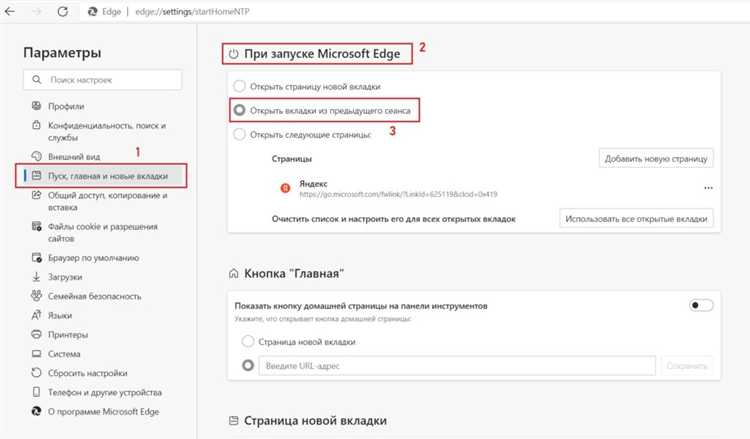Open Общий доступ, копирование и вставка
Image resolution: width=750 pixels, height=439 pixels.
click(108, 201)
